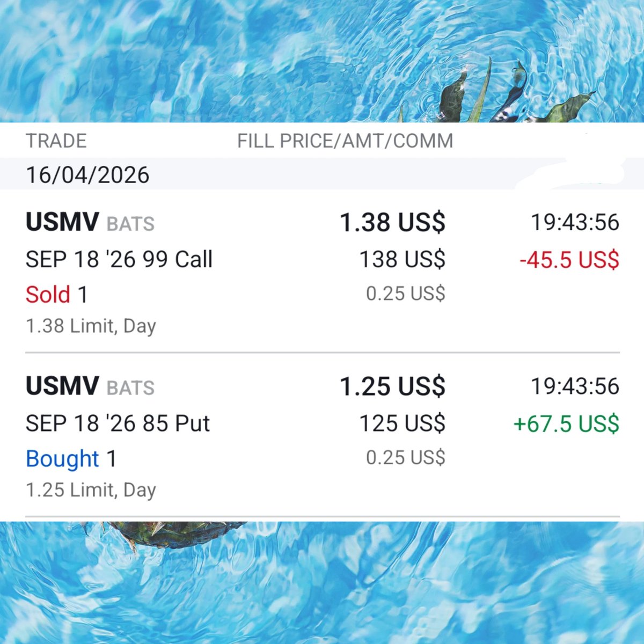Click the 125 US$ amount
Screen dimensions: 644x644
pos(402,423)
